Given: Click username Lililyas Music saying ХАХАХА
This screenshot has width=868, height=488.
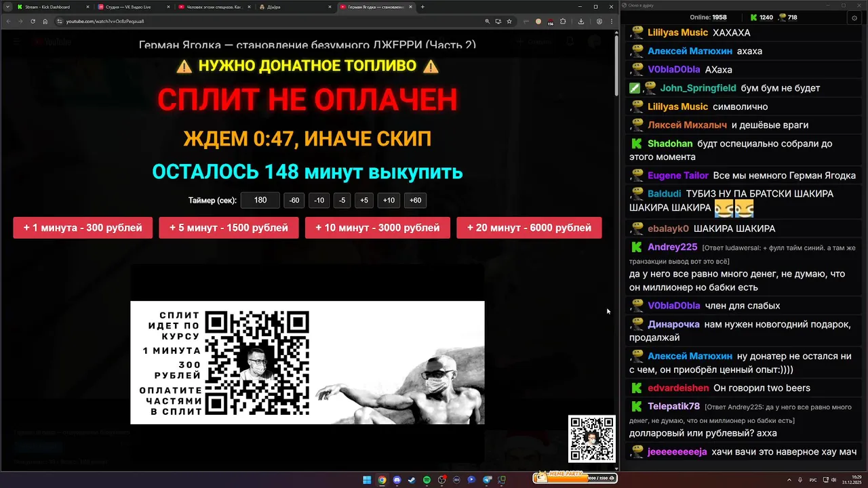Looking at the screenshot, I should [x=677, y=33].
